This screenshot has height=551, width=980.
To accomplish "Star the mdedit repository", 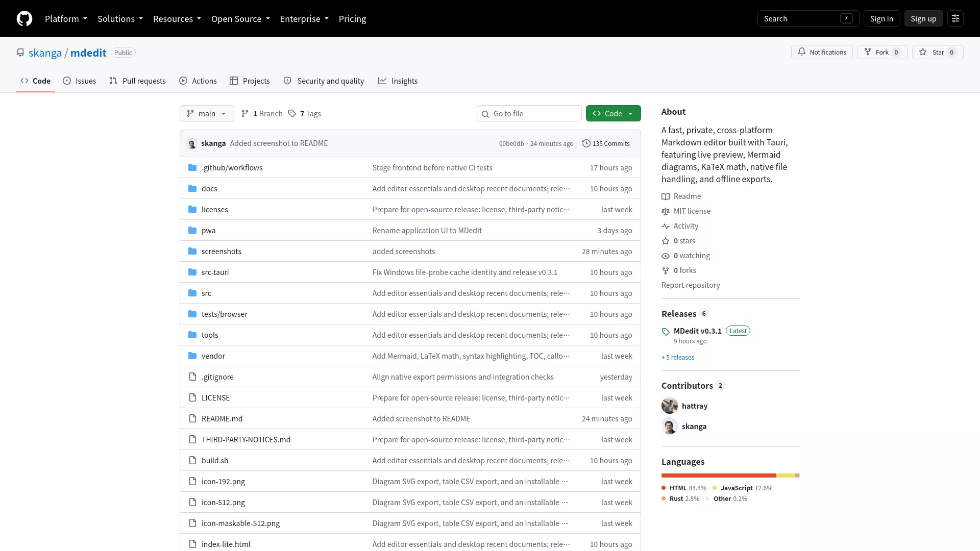I will tap(938, 53).
